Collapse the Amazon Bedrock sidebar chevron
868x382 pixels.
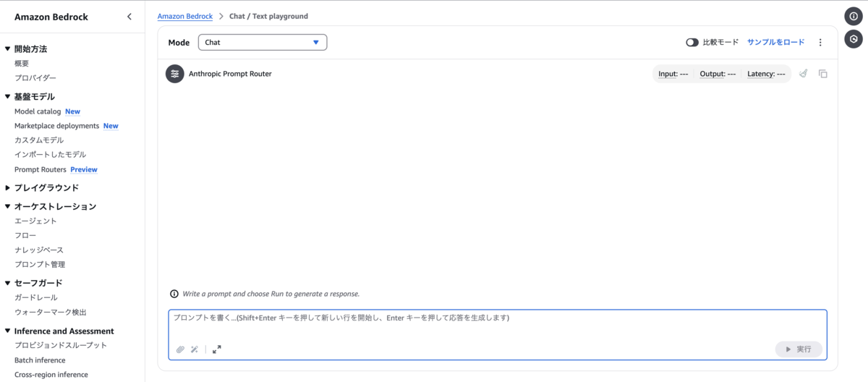[129, 17]
